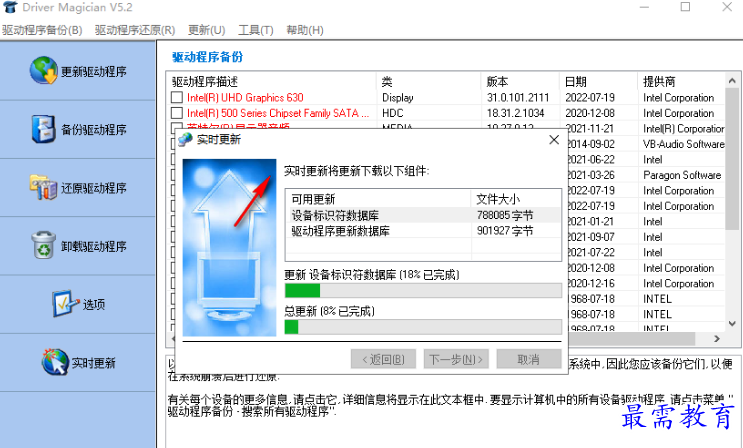Screen dimensions: 743x448
Task: Click the 还原驱动程序 label in sidebar
Action: point(94,188)
